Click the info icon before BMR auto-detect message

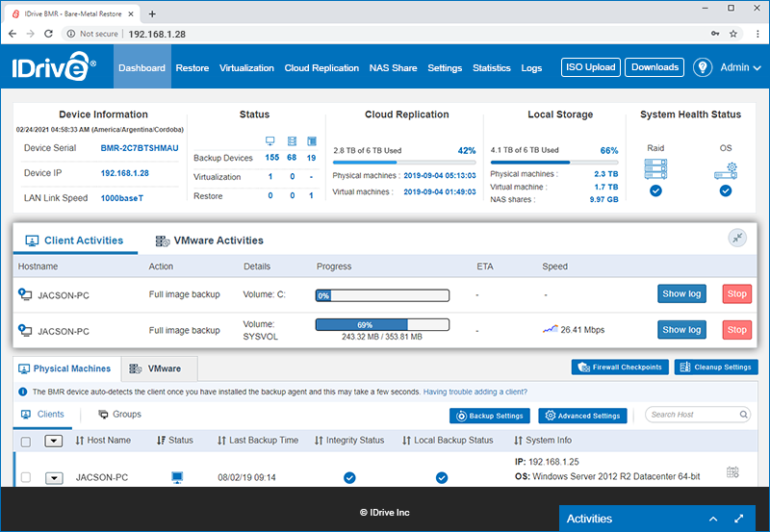pos(22,392)
